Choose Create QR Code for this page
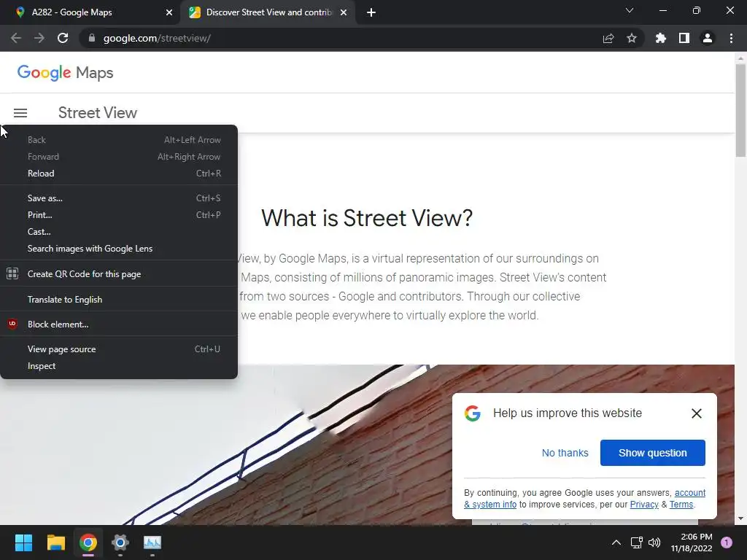 point(119,274)
